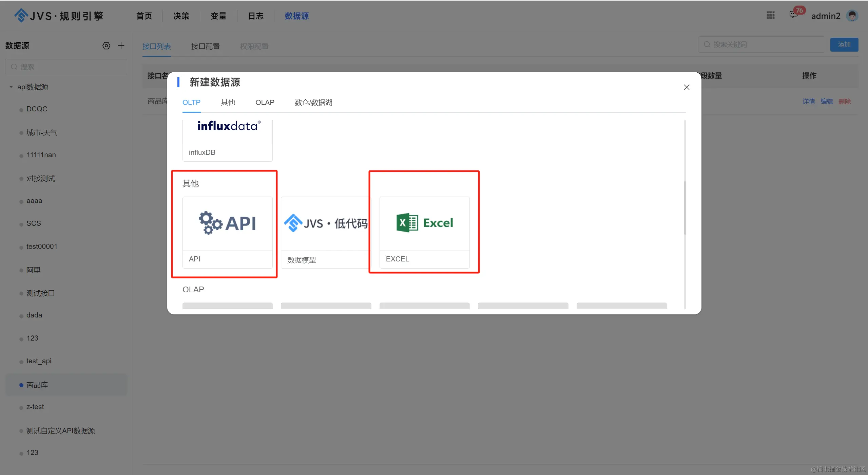This screenshot has height=475, width=868.
Task: Choose the Excel data source card
Action: click(424, 232)
